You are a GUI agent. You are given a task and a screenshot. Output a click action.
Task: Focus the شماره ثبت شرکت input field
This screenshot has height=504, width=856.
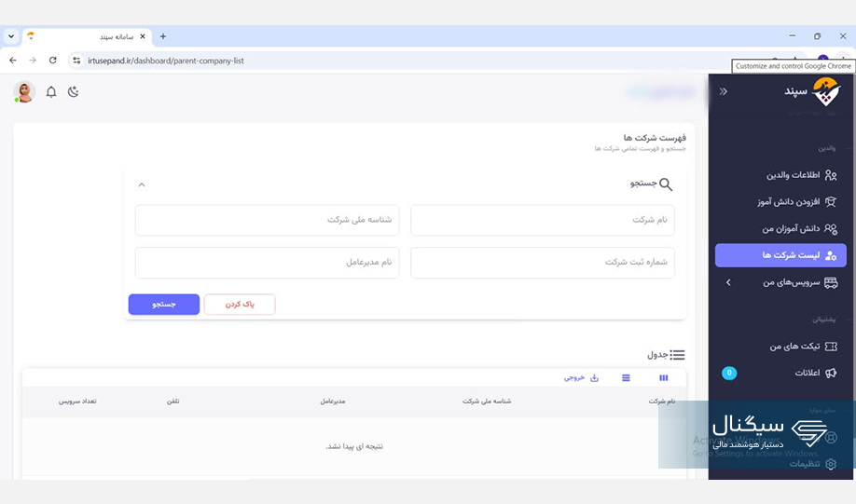(x=543, y=263)
